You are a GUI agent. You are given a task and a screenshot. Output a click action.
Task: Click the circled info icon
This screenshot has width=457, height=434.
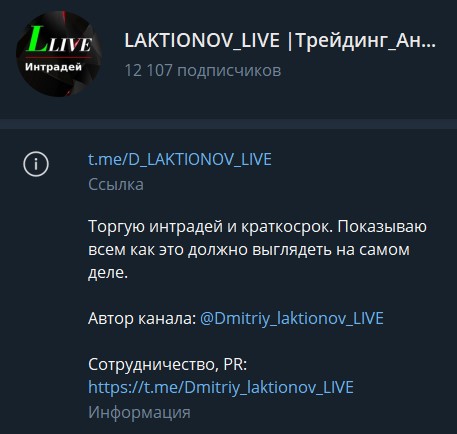pos(36,164)
